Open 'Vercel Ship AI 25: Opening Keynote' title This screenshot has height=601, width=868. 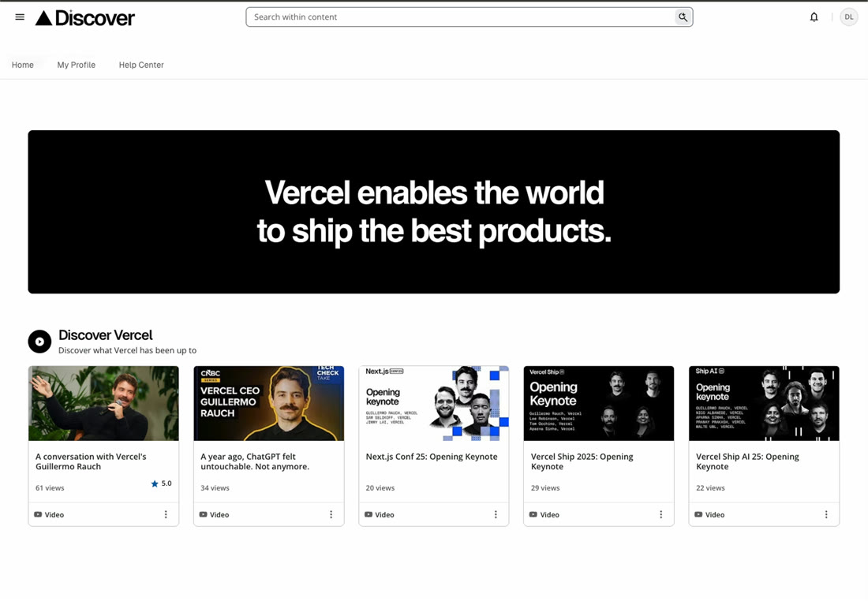pos(747,461)
